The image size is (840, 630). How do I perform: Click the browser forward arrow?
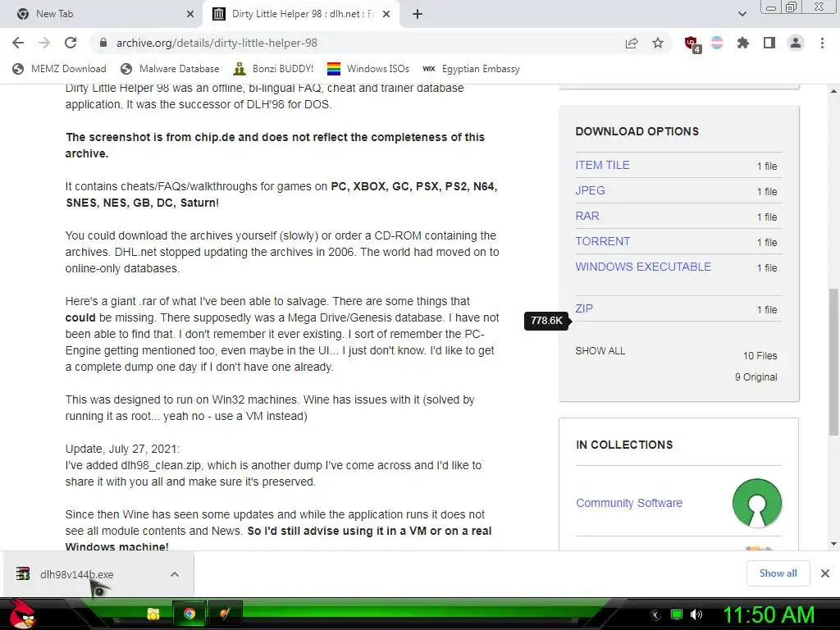coord(44,43)
